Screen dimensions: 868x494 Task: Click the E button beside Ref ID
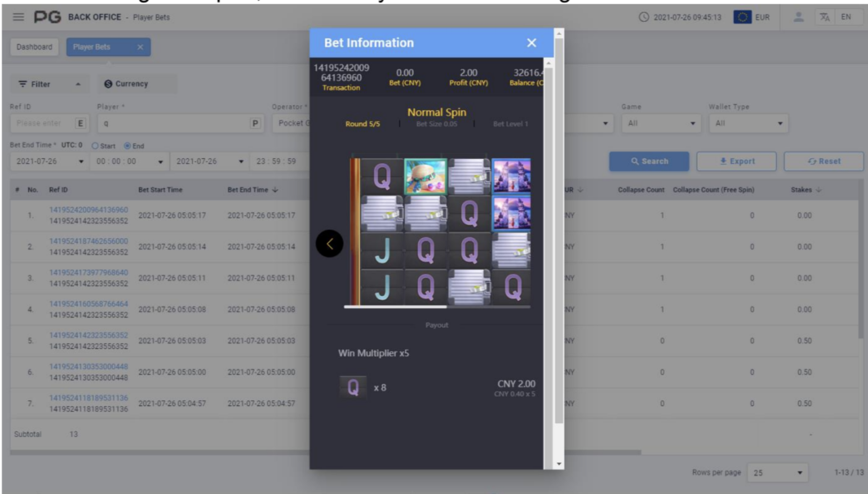point(81,123)
